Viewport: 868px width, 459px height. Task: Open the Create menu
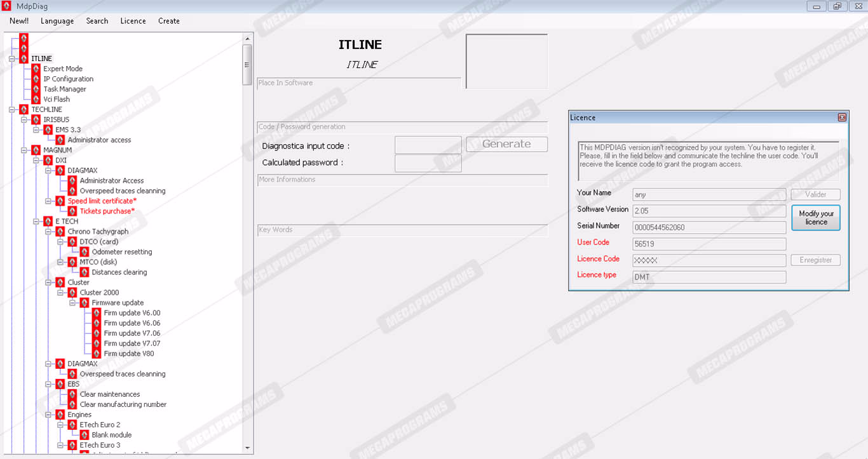[169, 21]
